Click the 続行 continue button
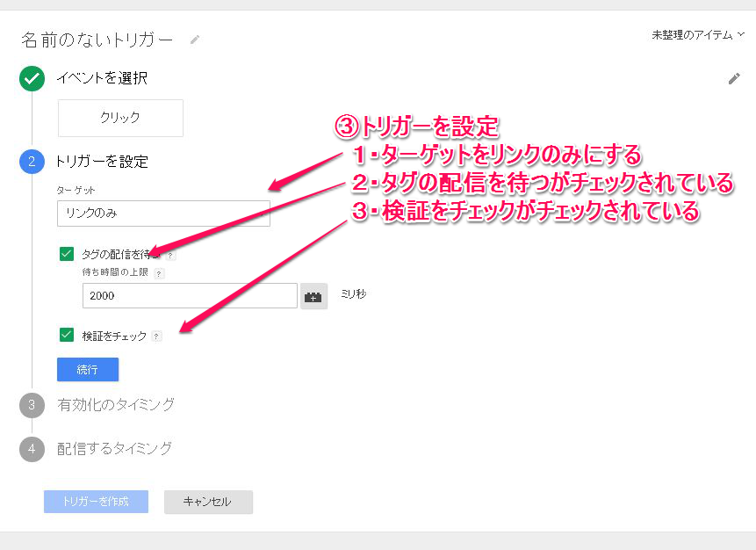This screenshot has height=550, width=756. pos(88,370)
